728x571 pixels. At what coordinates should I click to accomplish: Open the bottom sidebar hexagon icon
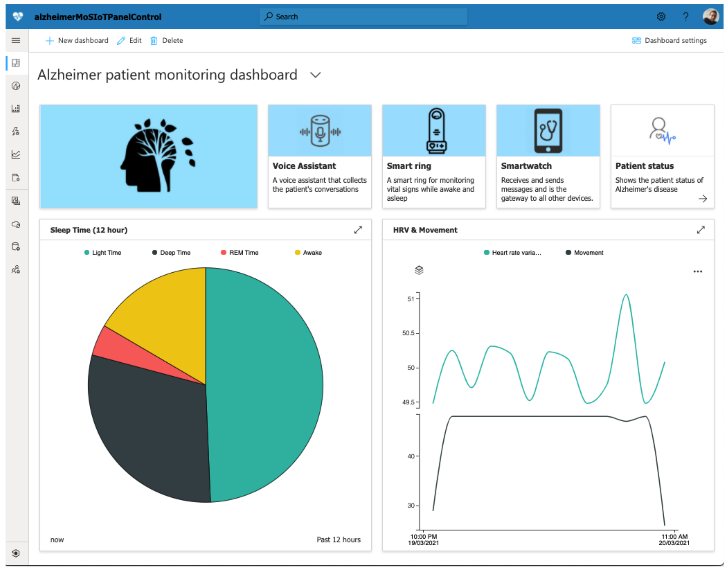pyautogui.click(x=16, y=553)
